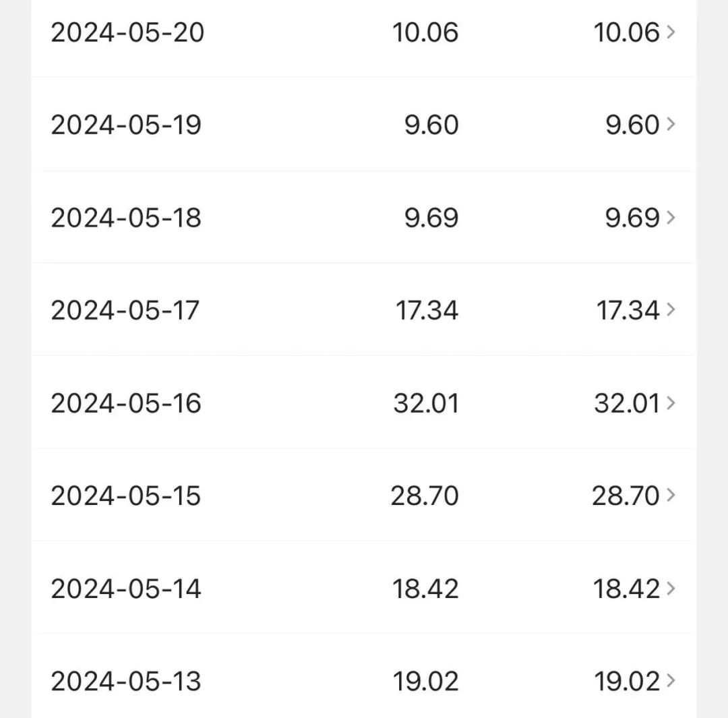Image resolution: width=728 pixels, height=718 pixels.
Task: Click the middle column 19.02 value
Action: pos(426,682)
